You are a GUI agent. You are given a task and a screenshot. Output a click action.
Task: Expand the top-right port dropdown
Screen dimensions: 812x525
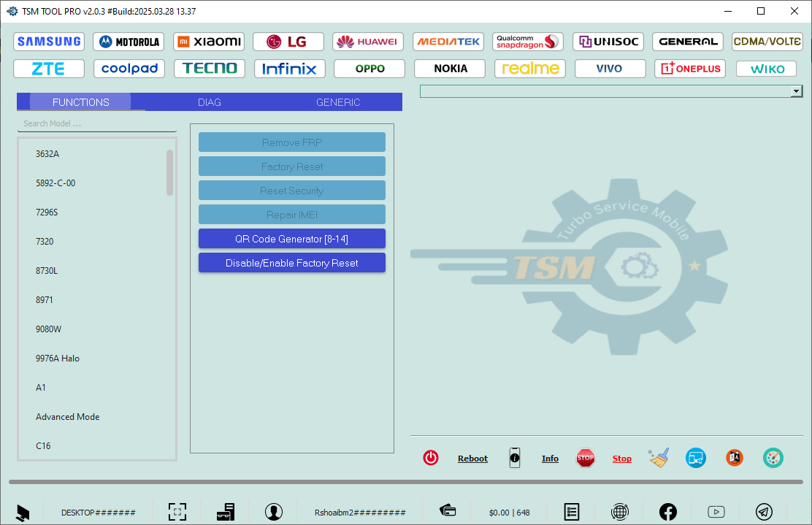pyautogui.click(x=796, y=91)
